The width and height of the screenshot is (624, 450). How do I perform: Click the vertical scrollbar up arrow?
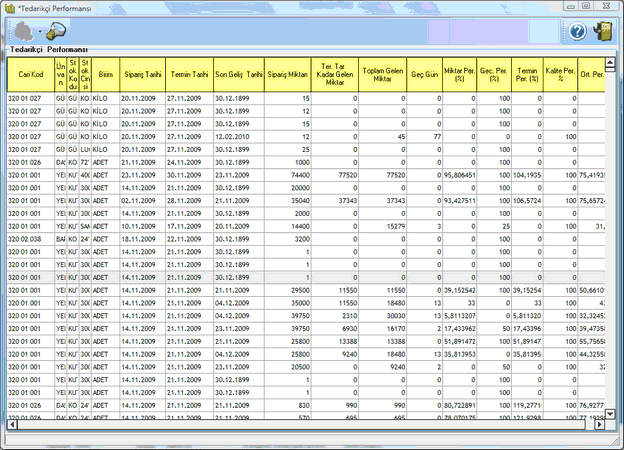click(x=610, y=62)
